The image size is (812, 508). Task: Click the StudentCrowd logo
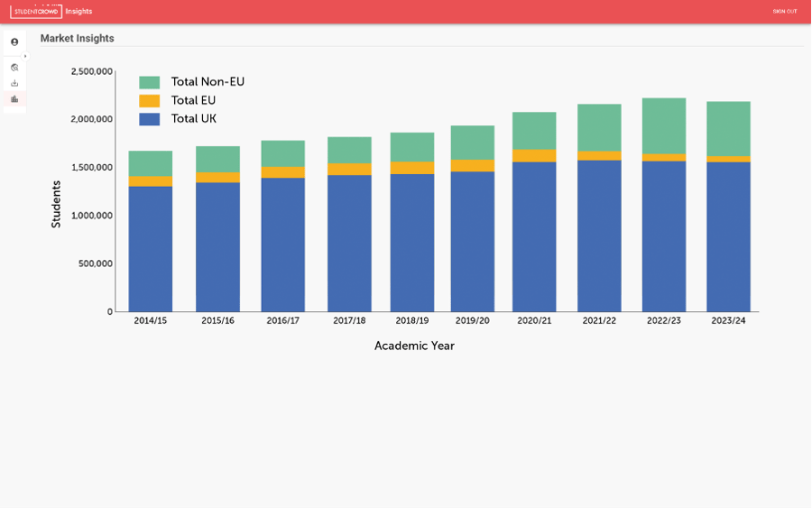coord(35,11)
